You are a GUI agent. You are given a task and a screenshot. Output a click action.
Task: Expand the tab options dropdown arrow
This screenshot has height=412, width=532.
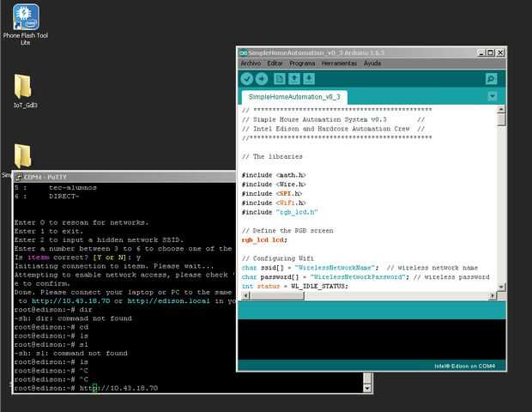493,96
